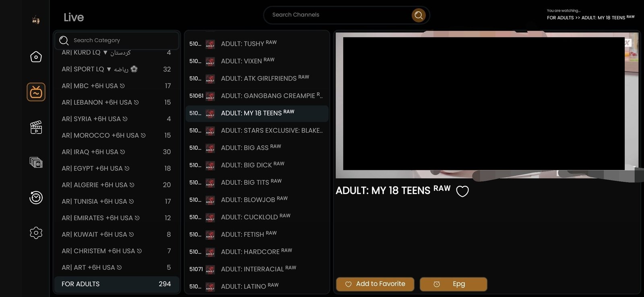Click the magnifier icon in Search Category
The width and height of the screenshot is (644, 297).
pyautogui.click(x=64, y=40)
